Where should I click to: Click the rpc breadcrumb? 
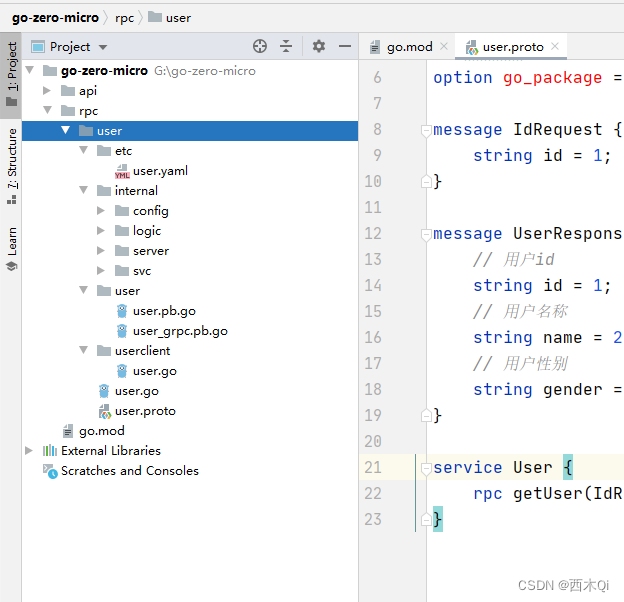tap(125, 18)
